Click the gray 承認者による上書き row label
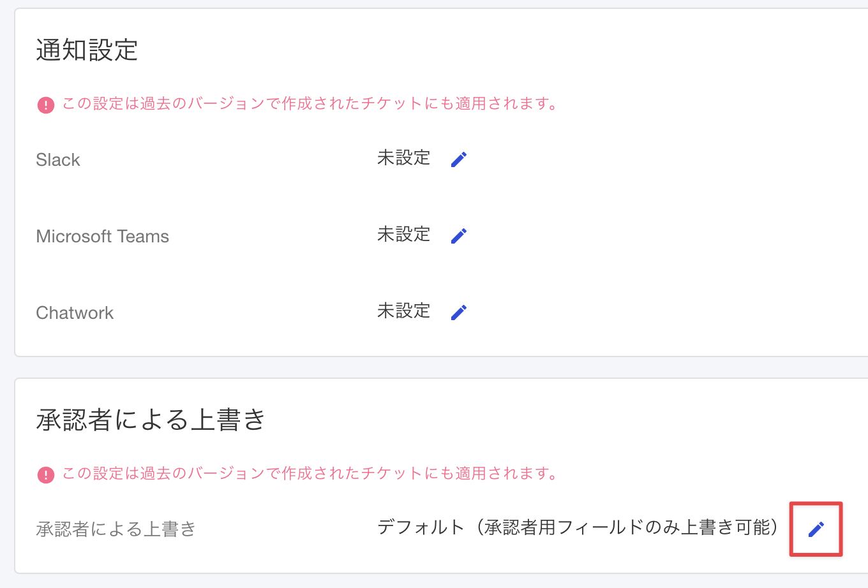The image size is (868, 588). pyautogui.click(x=116, y=529)
